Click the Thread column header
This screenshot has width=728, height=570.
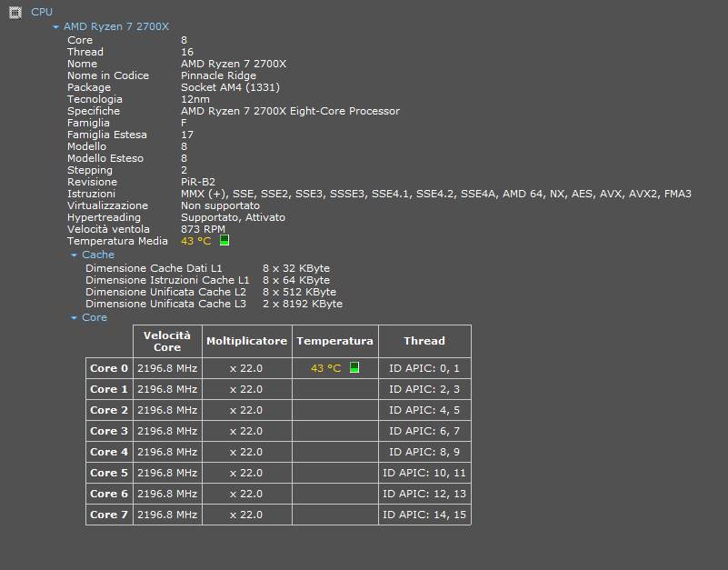point(424,341)
